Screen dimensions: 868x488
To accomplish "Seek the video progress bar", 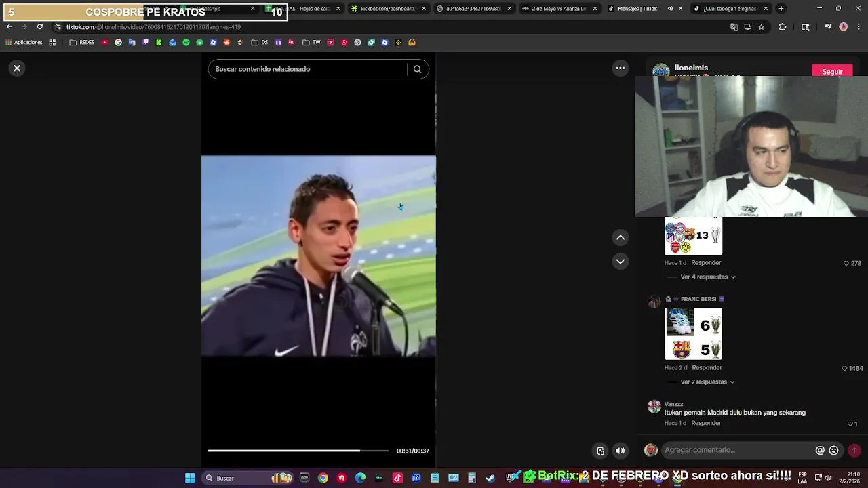I will (298, 451).
